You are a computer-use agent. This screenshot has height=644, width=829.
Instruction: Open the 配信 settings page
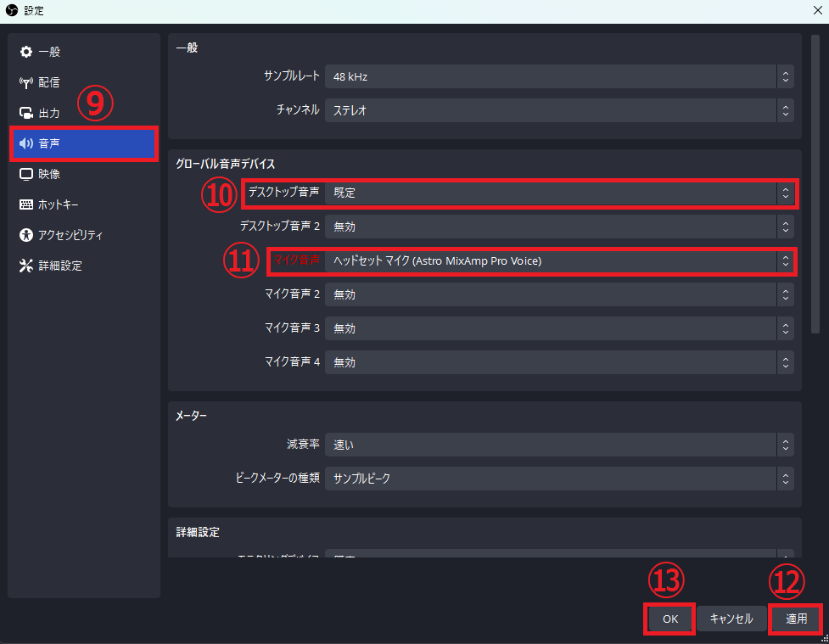83,82
